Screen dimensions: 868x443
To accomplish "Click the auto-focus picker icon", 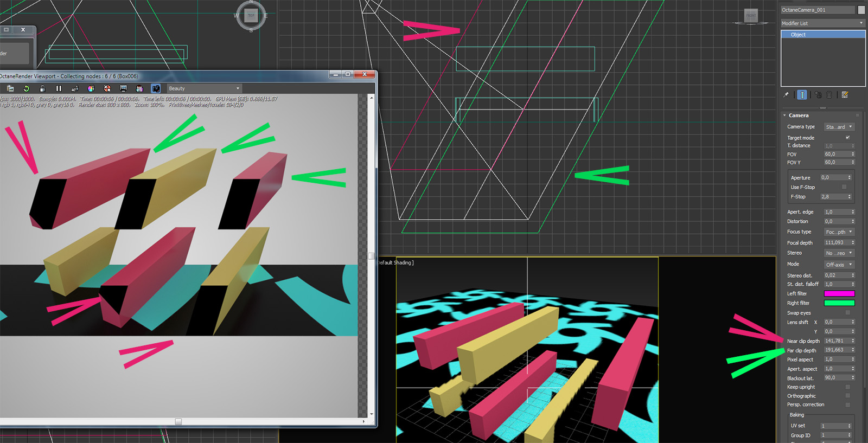I will [75, 88].
